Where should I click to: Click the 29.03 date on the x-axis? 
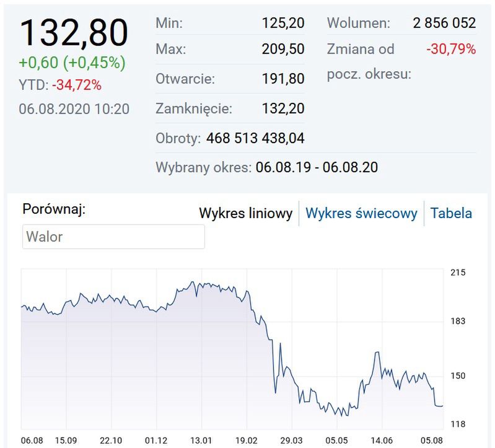point(291,441)
